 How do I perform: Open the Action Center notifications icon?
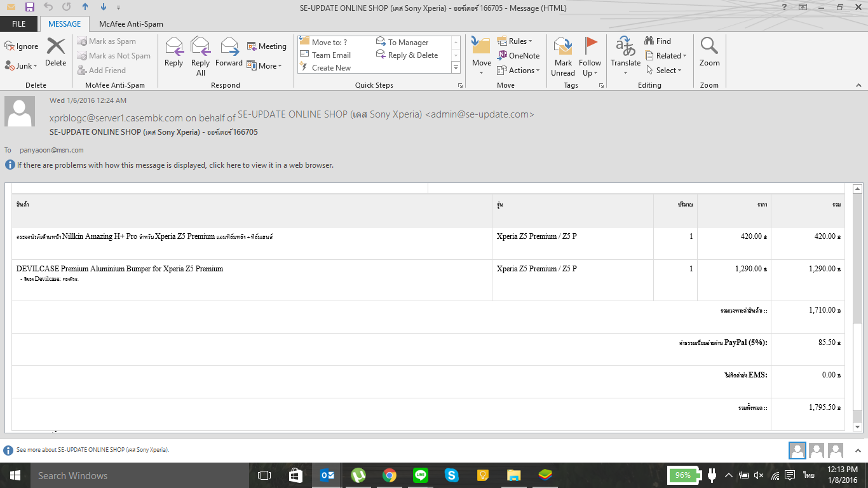point(790,475)
